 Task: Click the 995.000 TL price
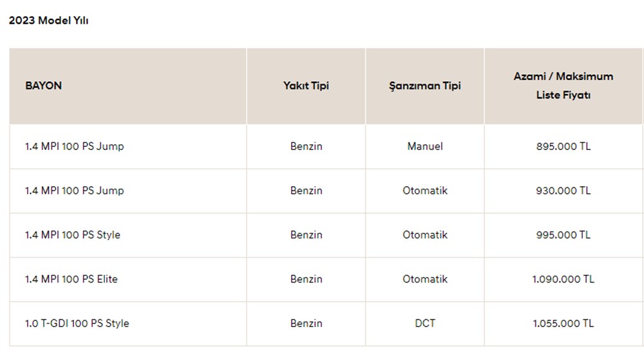pyautogui.click(x=563, y=235)
